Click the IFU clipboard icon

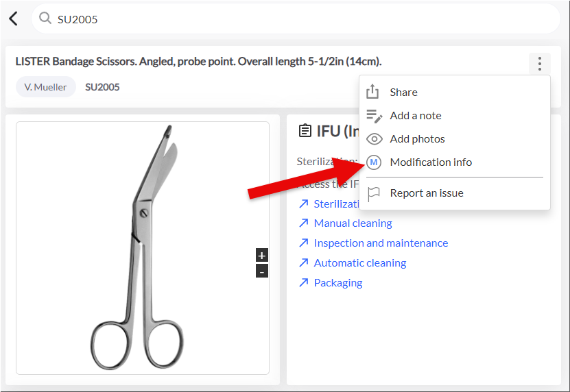pyautogui.click(x=305, y=131)
